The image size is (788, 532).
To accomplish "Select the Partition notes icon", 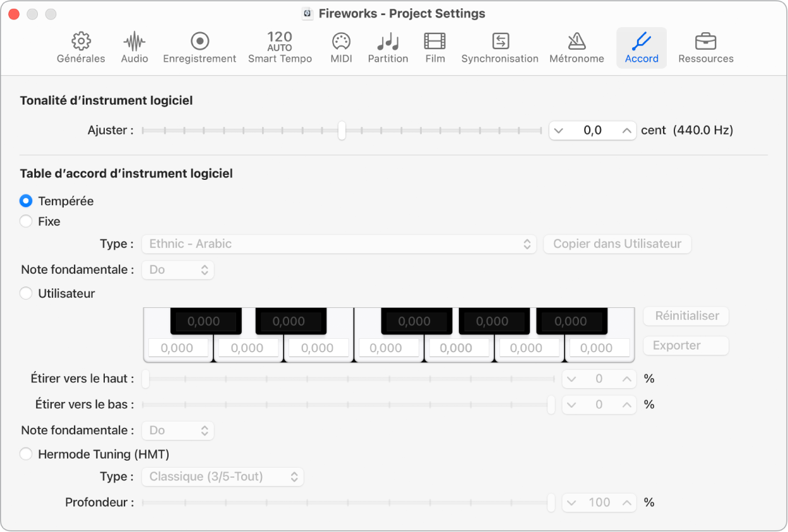I will (x=388, y=42).
